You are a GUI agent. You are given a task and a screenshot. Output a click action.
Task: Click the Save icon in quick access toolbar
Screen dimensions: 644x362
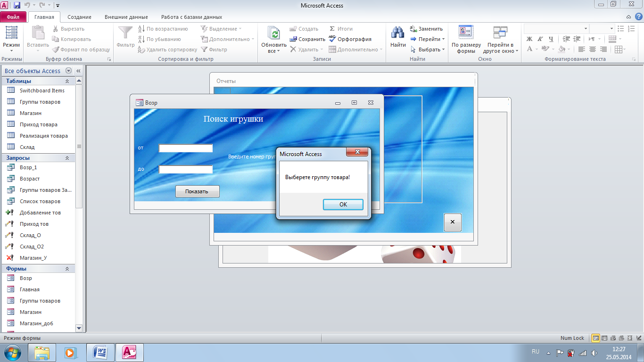click(x=17, y=5)
